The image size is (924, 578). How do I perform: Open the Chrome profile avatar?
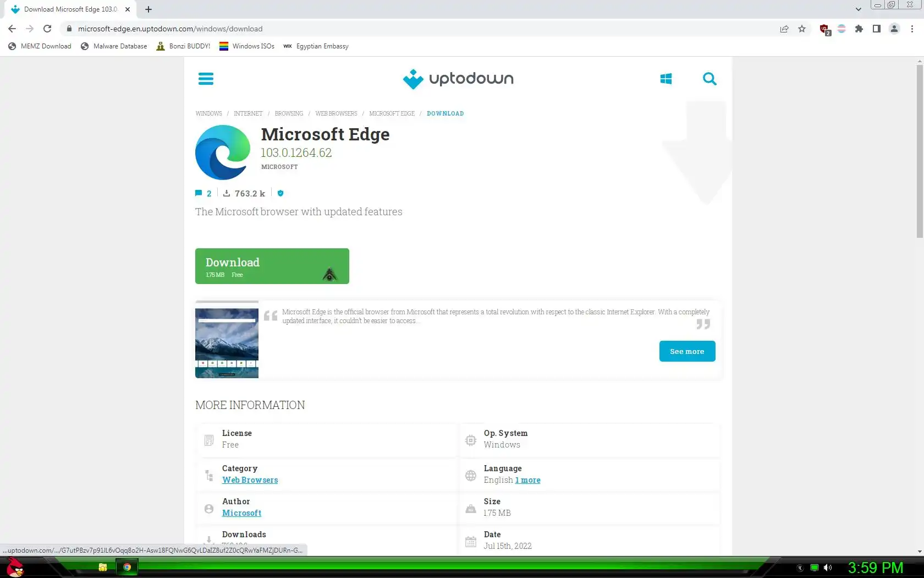click(x=894, y=29)
